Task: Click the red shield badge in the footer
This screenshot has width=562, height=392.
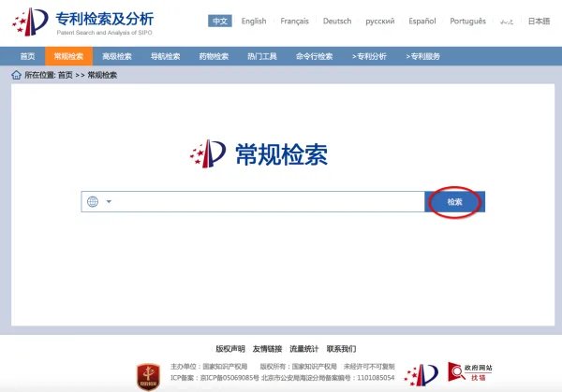Action: click(148, 377)
